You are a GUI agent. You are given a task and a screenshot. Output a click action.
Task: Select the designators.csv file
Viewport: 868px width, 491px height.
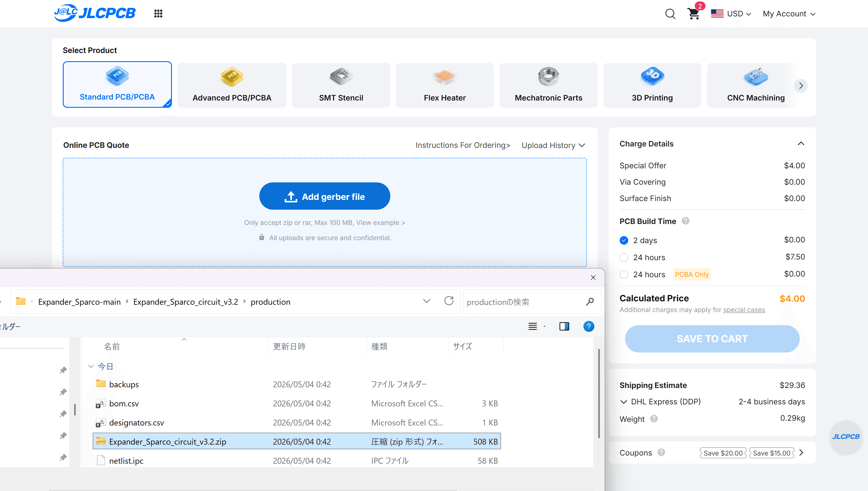coord(297,422)
